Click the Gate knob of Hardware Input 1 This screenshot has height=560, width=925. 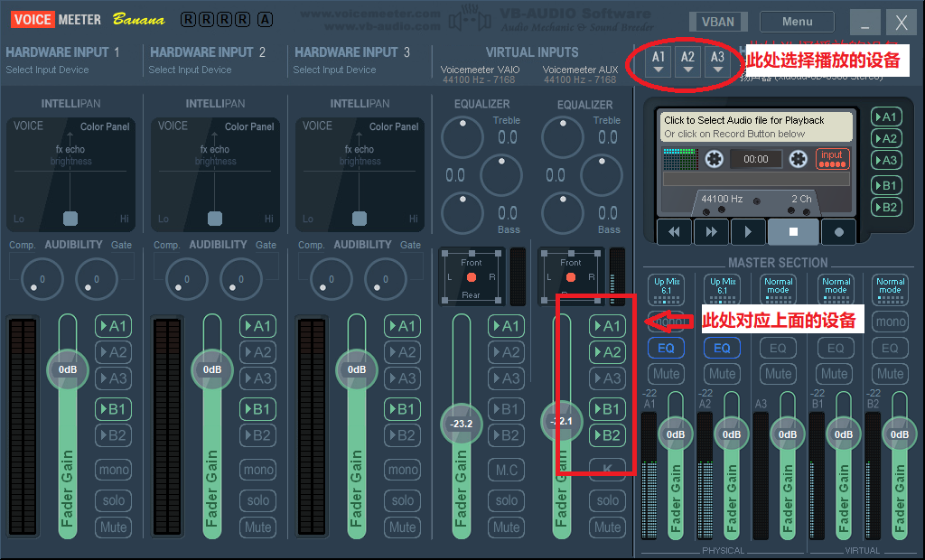click(x=96, y=279)
